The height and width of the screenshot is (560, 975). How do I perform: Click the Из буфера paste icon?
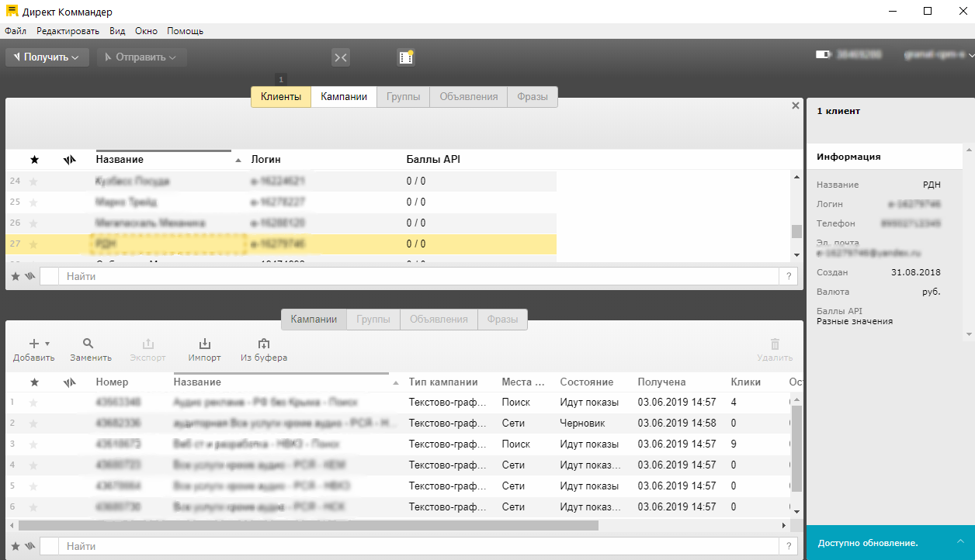[x=264, y=343]
